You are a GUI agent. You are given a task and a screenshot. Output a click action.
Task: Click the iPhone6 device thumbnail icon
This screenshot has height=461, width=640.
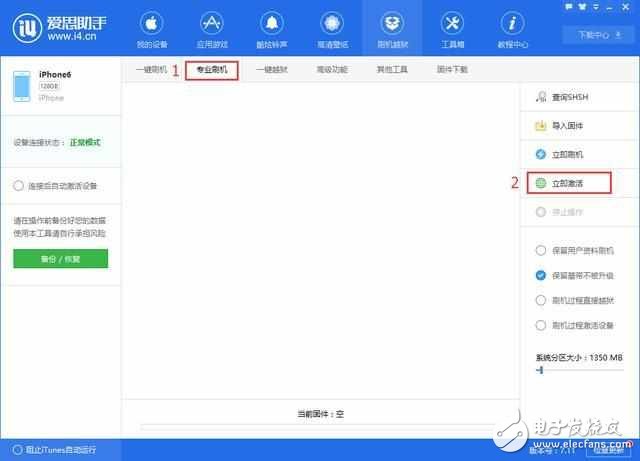click(x=21, y=86)
